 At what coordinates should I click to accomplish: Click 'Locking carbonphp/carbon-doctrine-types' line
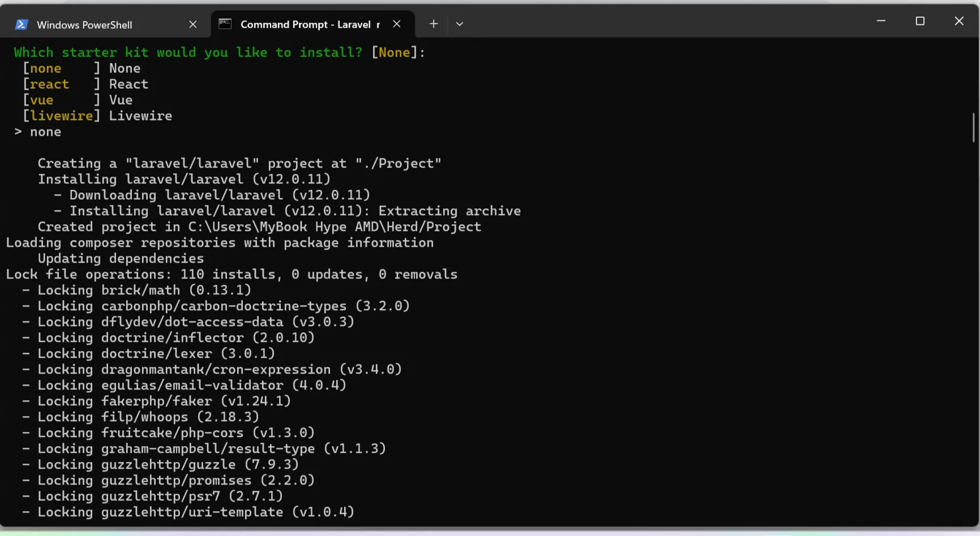pyautogui.click(x=216, y=306)
